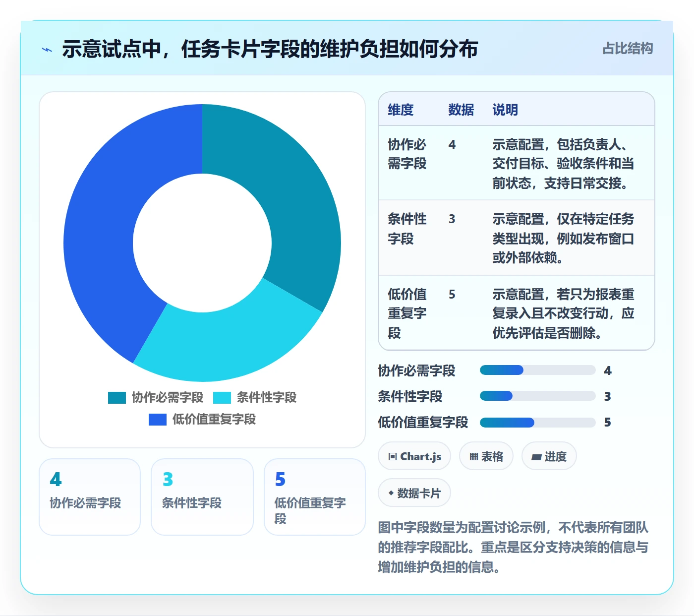
Task: Click the 维度 column header
Action: point(401,110)
